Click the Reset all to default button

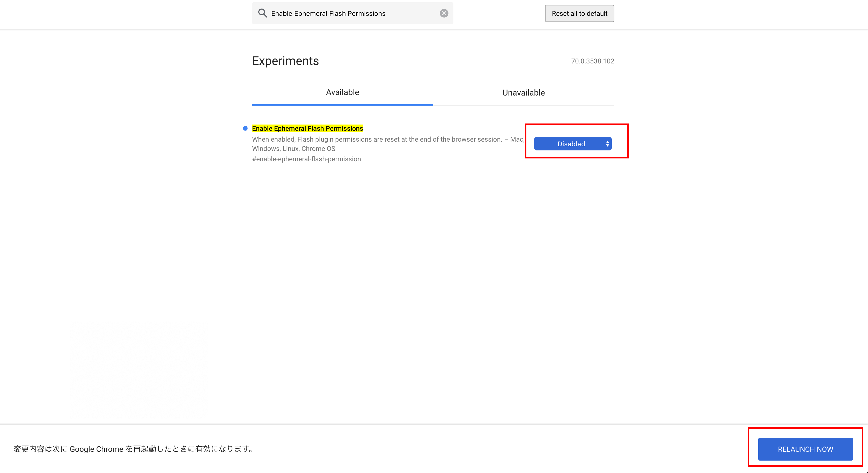[x=579, y=13]
